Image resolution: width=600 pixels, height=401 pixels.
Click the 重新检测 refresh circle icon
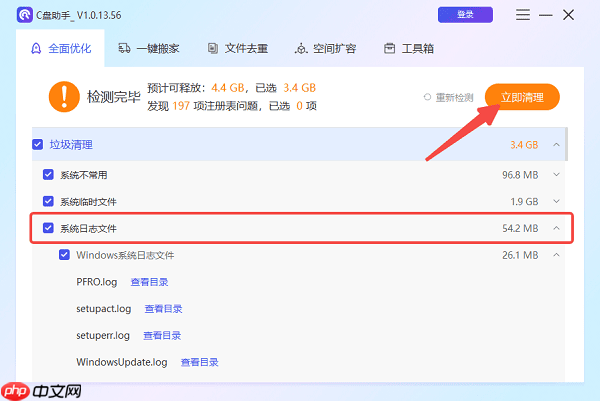(x=427, y=97)
